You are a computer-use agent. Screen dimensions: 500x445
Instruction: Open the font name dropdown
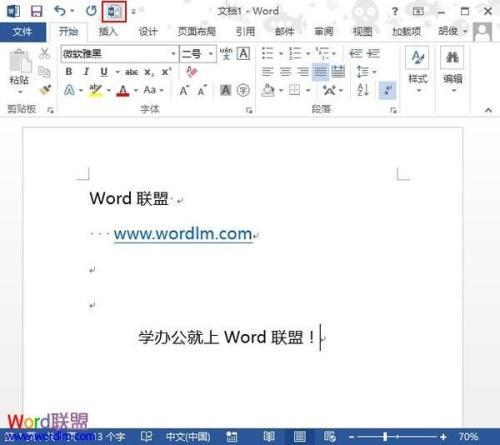[x=173, y=54]
